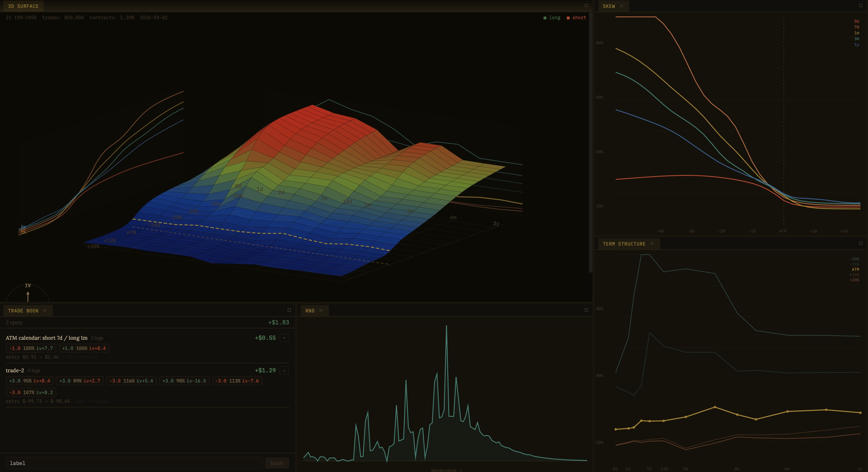Screen dimensions: 868x472
Task: Maximize the RND panel
Action: tap(586, 310)
